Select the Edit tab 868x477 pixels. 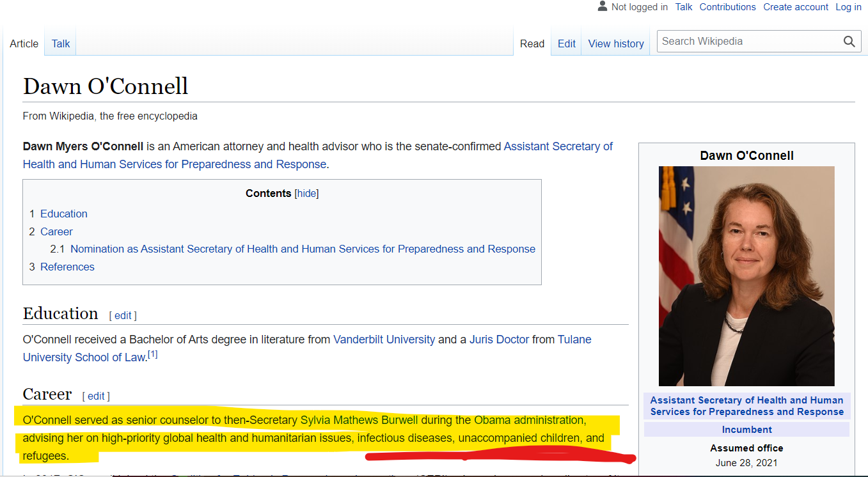(567, 43)
